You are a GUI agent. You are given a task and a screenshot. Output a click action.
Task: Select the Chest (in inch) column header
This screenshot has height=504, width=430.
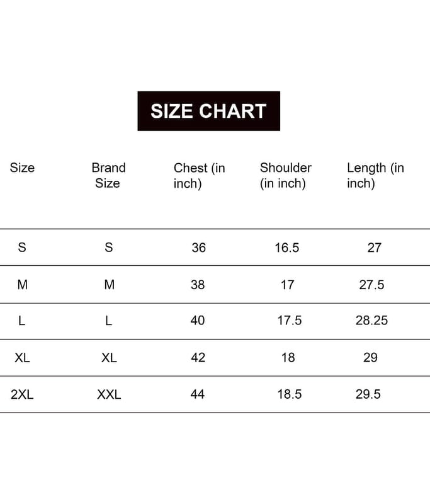pyautogui.click(x=199, y=175)
